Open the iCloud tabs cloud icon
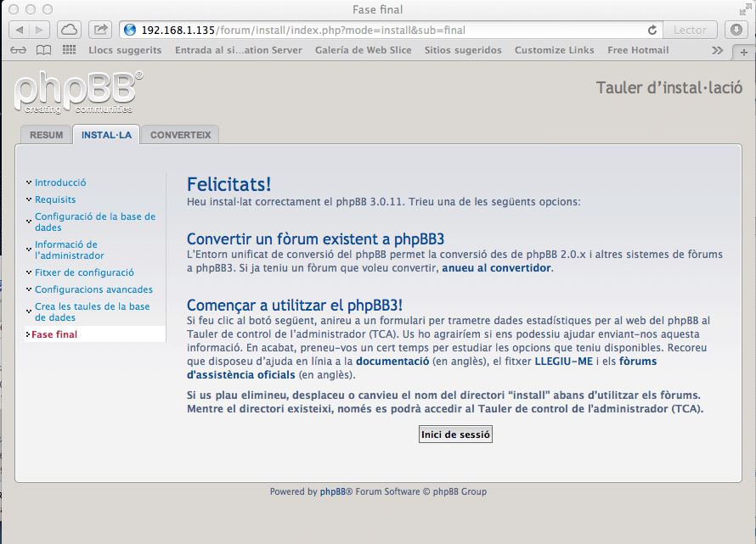This screenshot has height=544, width=756. tap(69, 30)
